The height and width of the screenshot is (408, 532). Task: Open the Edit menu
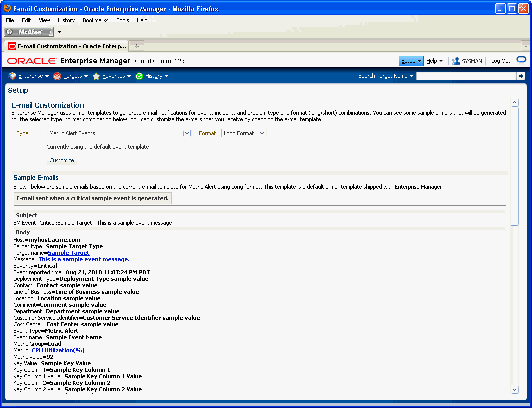click(26, 20)
